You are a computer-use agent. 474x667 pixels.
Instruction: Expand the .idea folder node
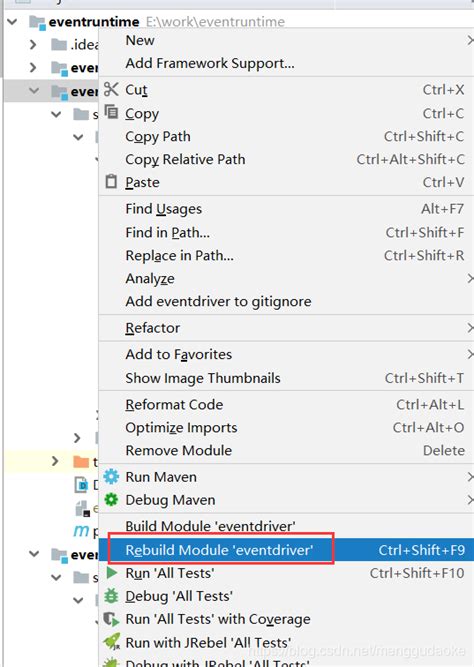[x=33, y=44]
